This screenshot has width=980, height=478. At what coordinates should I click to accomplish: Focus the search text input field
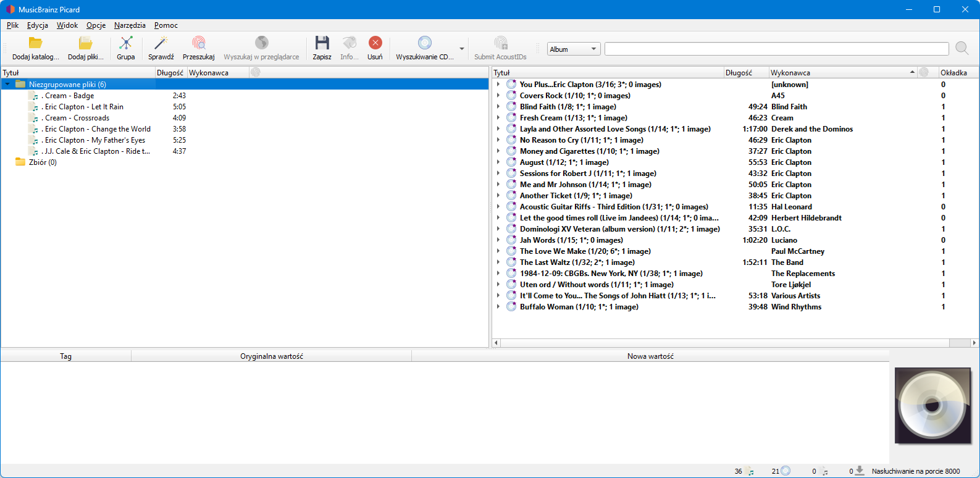tap(777, 49)
